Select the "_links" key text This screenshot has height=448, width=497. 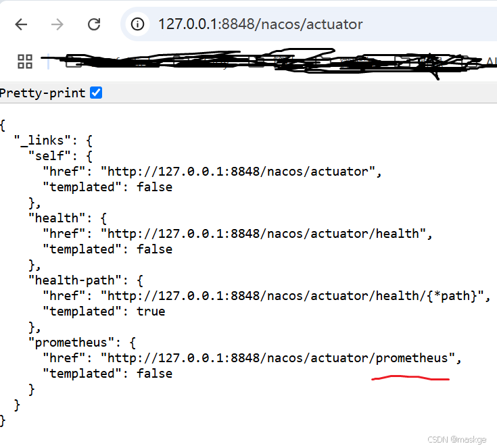43,141
